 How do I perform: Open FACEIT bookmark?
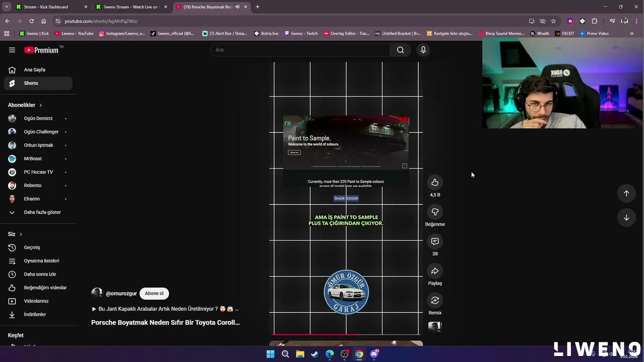click(565, 34)
